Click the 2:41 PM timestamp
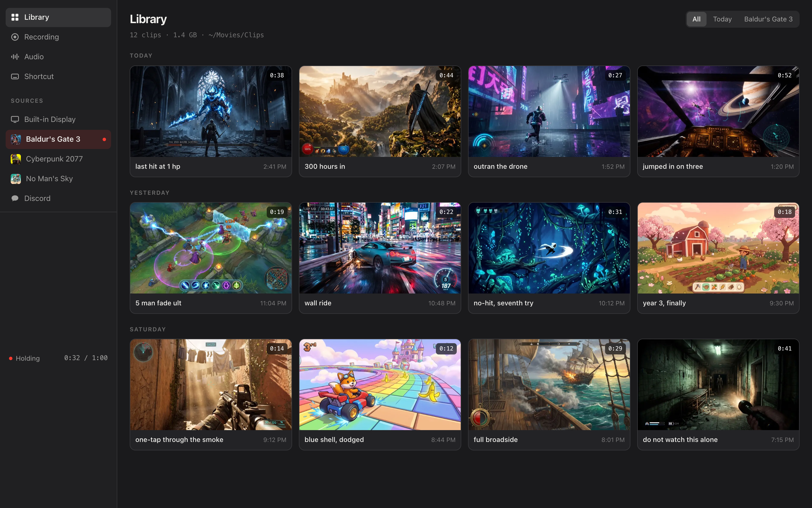The width and height of the screenshot is (812, 508). point(274,167)
